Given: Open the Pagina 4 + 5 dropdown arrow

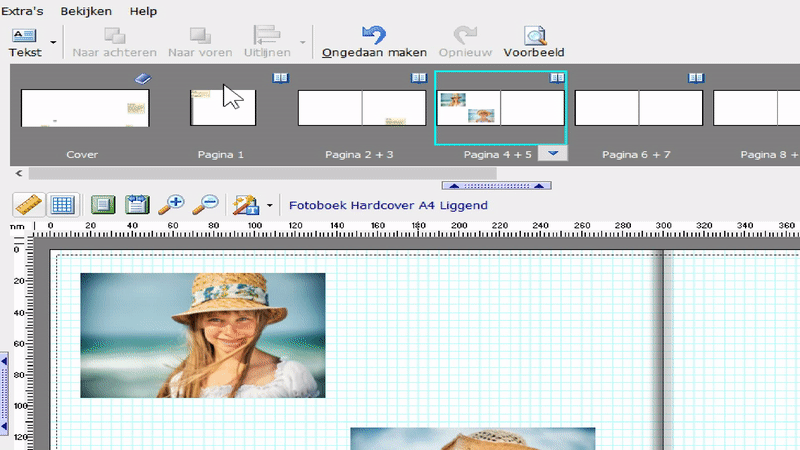Looking at the screenshot, I should pyautogui.click(x=553, y=153).
